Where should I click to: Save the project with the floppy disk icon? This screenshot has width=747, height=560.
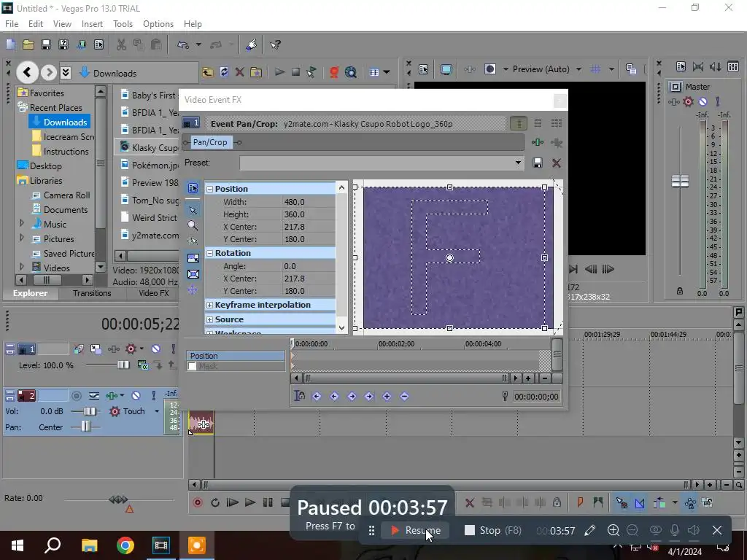pos(46,44)
